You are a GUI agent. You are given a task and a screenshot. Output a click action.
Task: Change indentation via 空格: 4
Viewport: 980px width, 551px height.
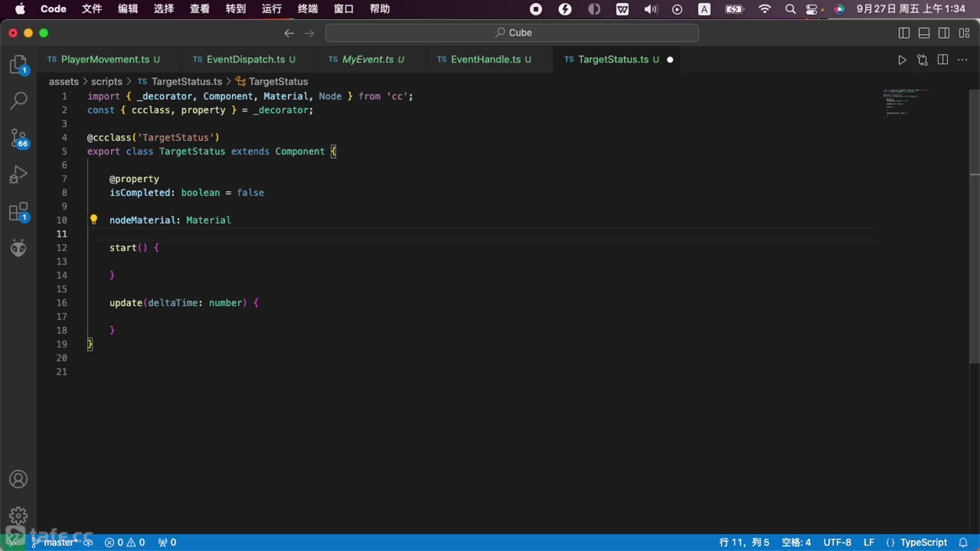796,542
